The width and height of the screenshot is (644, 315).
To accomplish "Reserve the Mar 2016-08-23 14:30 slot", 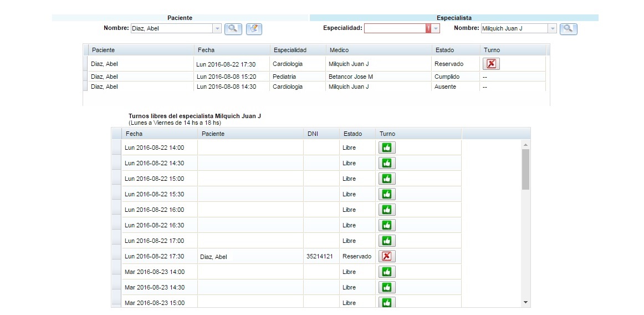I will click(387, 287).
